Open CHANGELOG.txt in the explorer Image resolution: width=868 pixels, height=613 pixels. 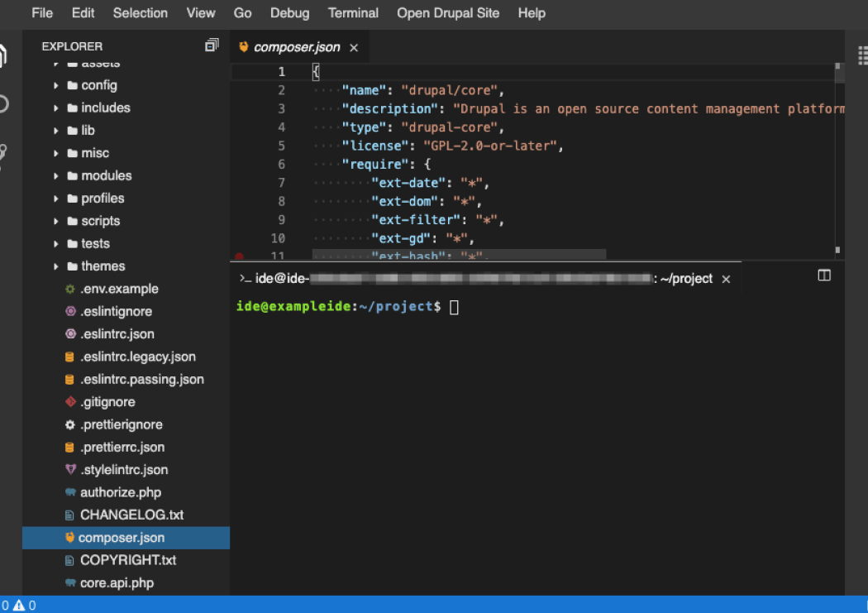click(x=131, y=515)
